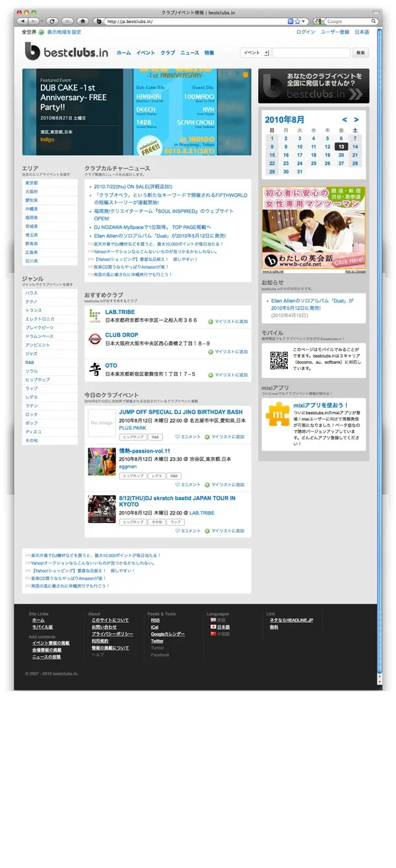
Task: Click the わたしの英会話 advertisement banner
Action: coord(315,229)
